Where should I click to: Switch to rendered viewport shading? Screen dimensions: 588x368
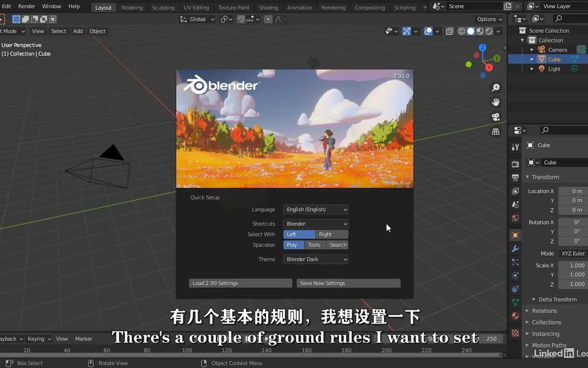(488, 31)
